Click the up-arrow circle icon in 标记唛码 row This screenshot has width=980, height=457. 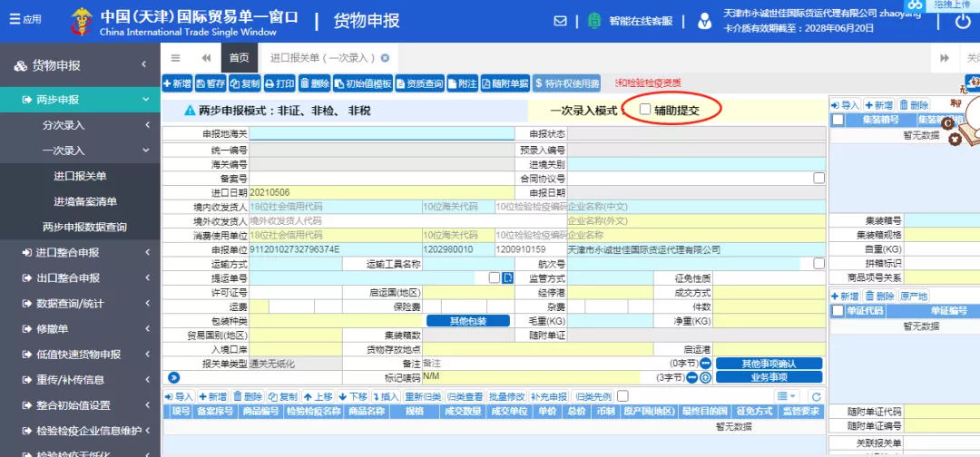click(x=706, y=377)
